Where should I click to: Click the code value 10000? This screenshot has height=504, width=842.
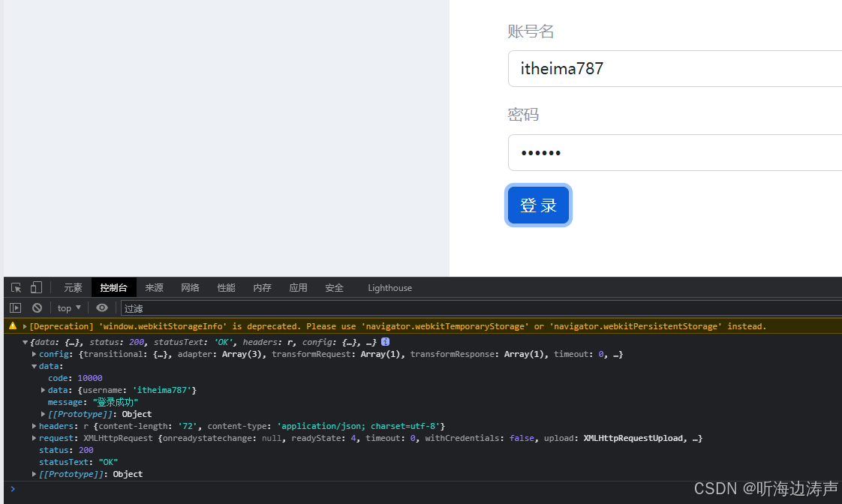[89, 379]
